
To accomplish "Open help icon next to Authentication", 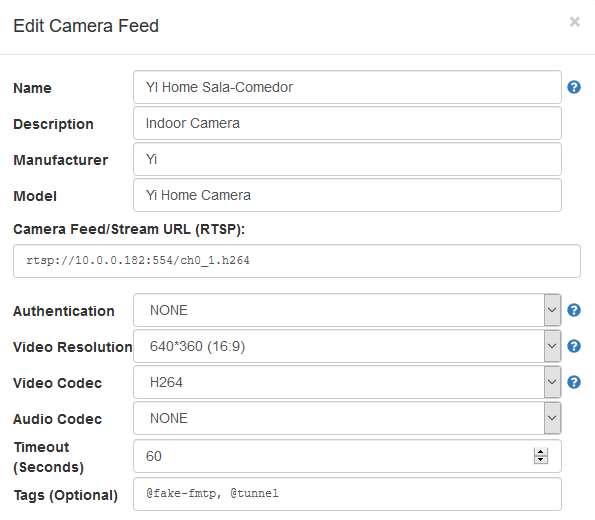I will tap(574, 310).
